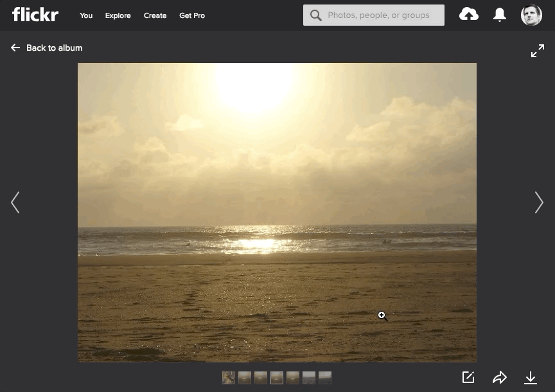Image resolution: width=555 pixels, height=392 pixels.
Task: Open the You menu
Action: [86, 15]
